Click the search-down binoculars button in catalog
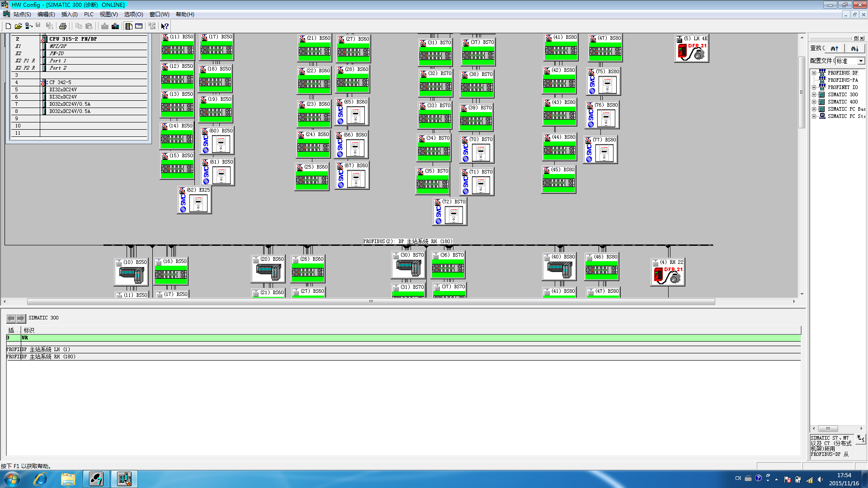This screenshot has width=868, height=488. [854, 48]
